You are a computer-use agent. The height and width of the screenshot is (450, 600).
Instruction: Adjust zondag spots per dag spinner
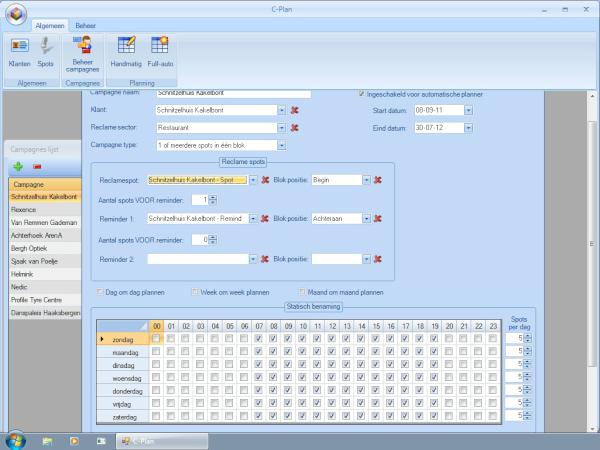click(528, 338)
